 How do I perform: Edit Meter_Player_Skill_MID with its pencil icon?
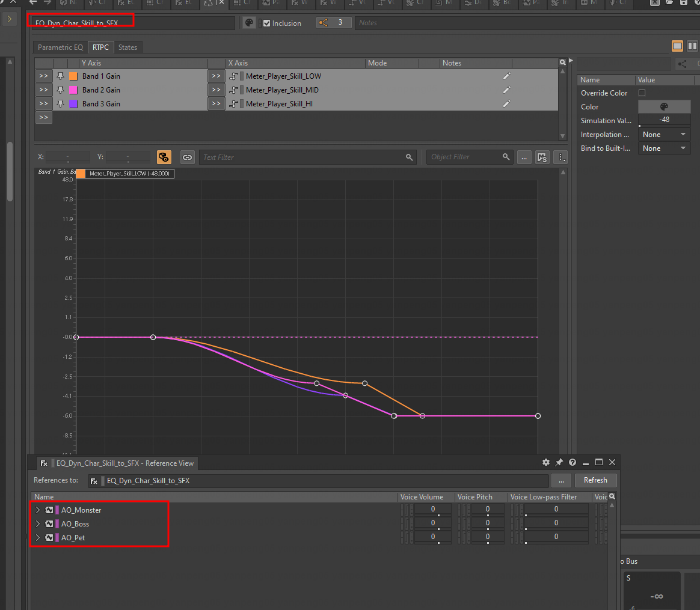[x=506, y=90]
